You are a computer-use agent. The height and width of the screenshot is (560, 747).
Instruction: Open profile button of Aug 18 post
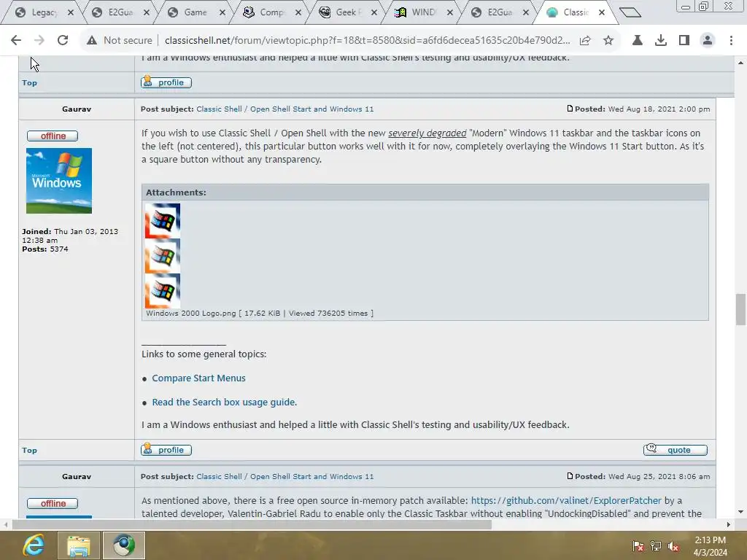[166, 450]
